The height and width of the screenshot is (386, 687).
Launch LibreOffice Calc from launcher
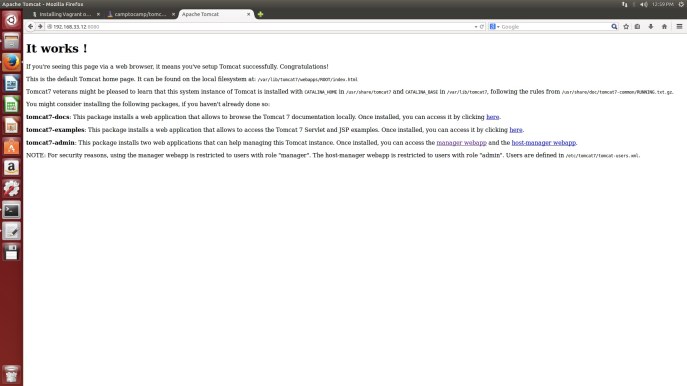(11, 104)
